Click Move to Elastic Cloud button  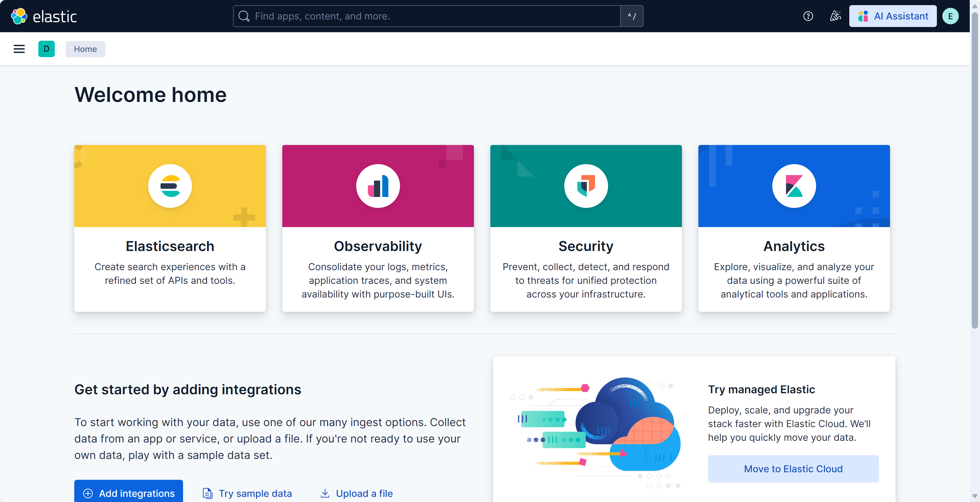tap(793, 468)
